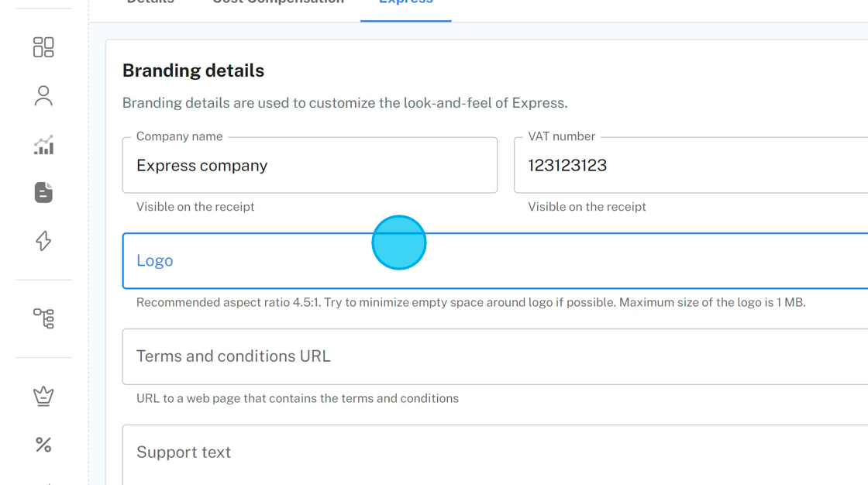Screen dimensions: 868x485
Task: Focus the Terms and conditions URL field
Action: pyautogui.click(x=494, y=356)
